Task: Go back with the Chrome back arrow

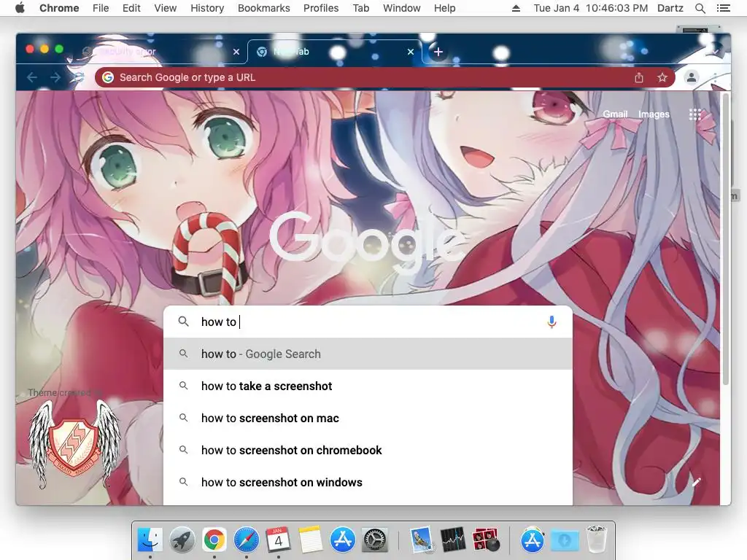Action: [32, 77]
